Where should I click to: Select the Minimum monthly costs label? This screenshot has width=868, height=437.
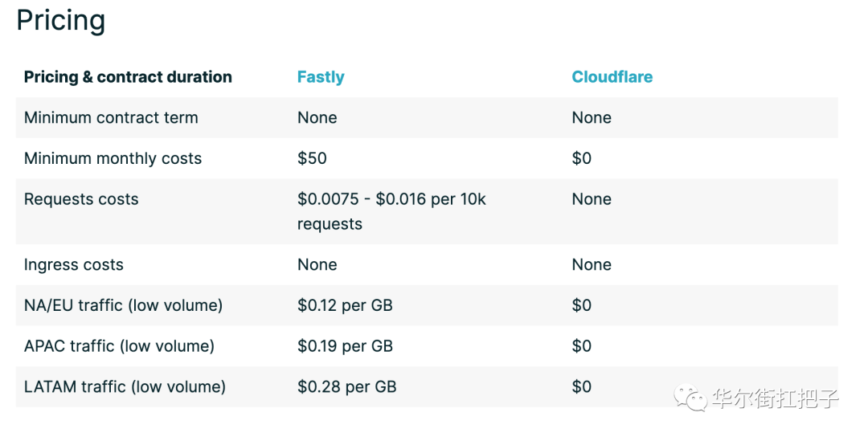113,159
